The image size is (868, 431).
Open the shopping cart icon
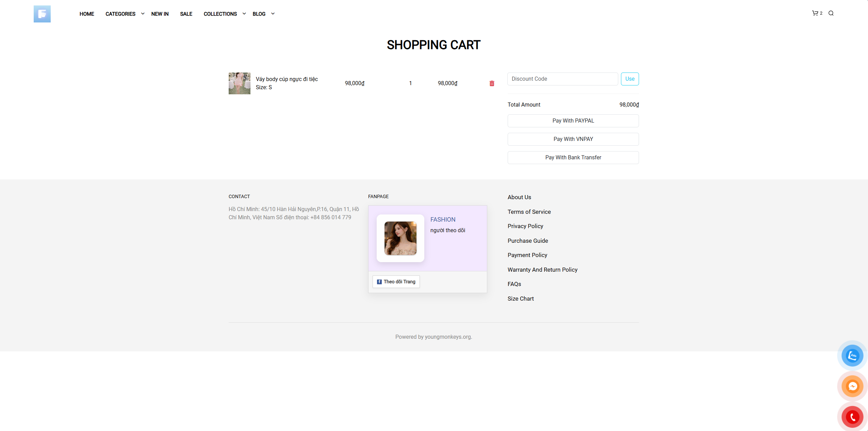(x=815, y=13)
